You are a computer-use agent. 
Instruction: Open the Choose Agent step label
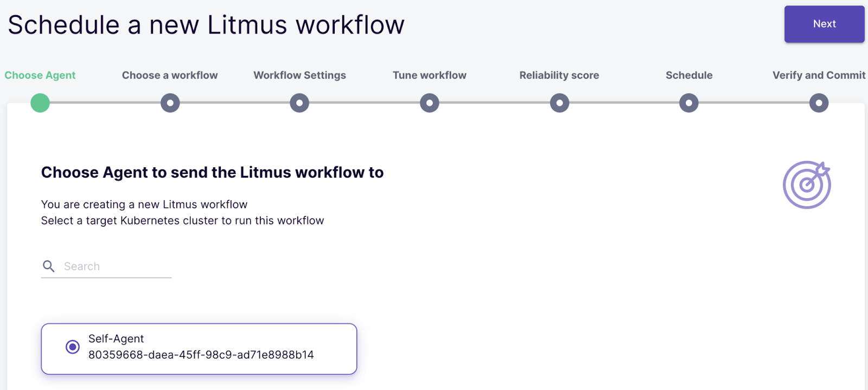[40, 76]
